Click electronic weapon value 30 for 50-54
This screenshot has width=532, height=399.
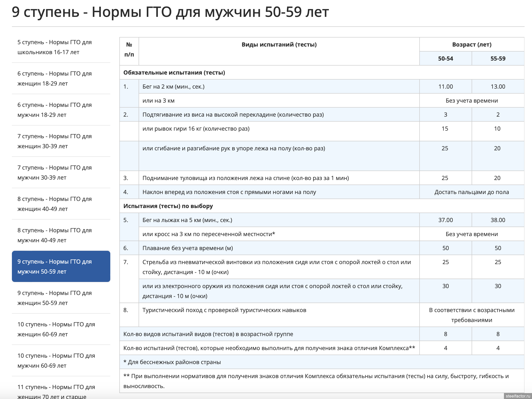coord(445,291)
